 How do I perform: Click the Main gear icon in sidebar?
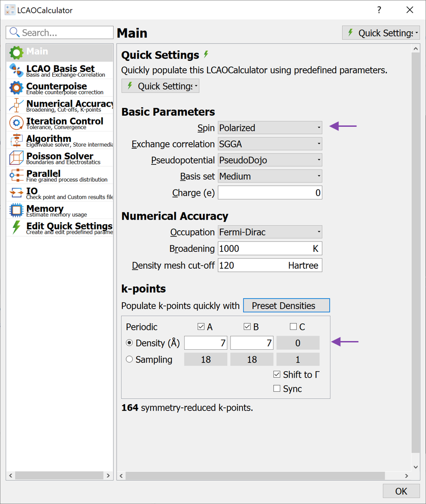(x=16, y=53)
